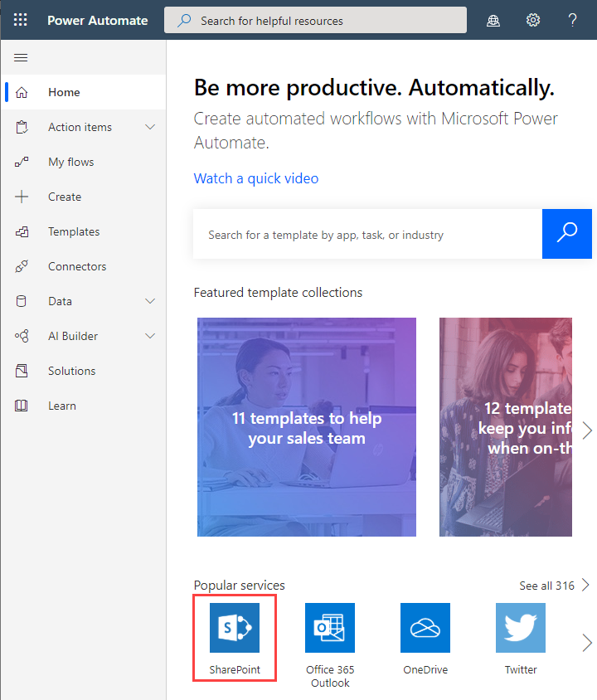Viewport: 597px width, 700px height.
Task: Expand the Data section chevron
Action: [150, 301]
